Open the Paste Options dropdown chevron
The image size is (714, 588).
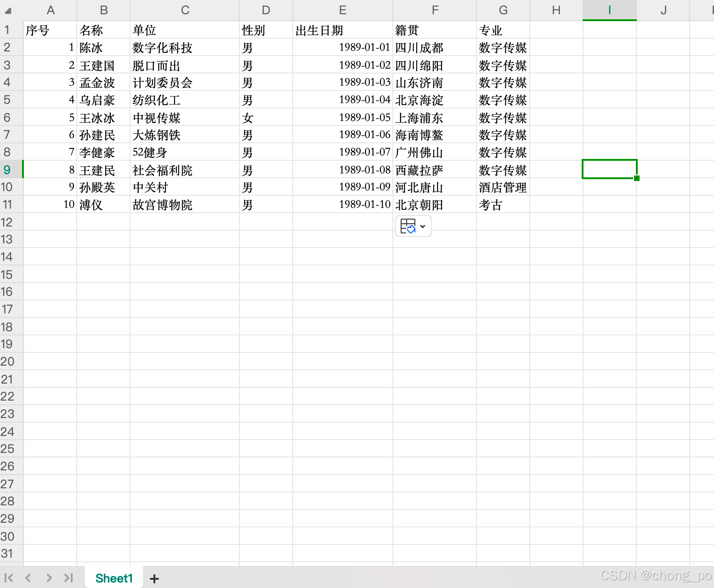[424, 226]
